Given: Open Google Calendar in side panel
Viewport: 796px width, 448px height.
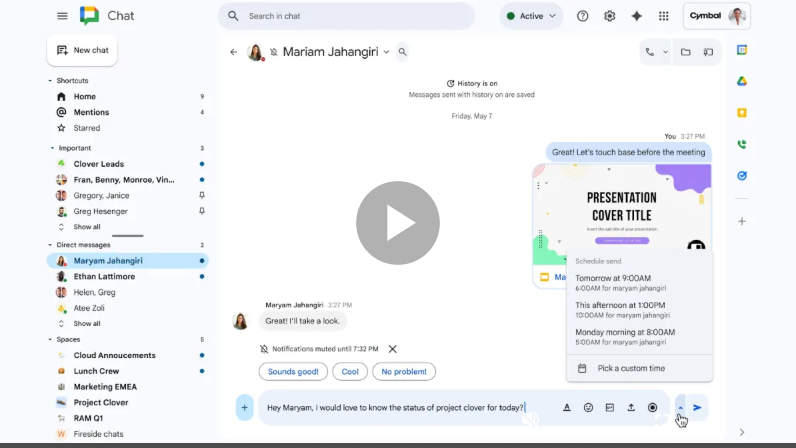Looking at the screenshot, I should click(x=742, y=50).
